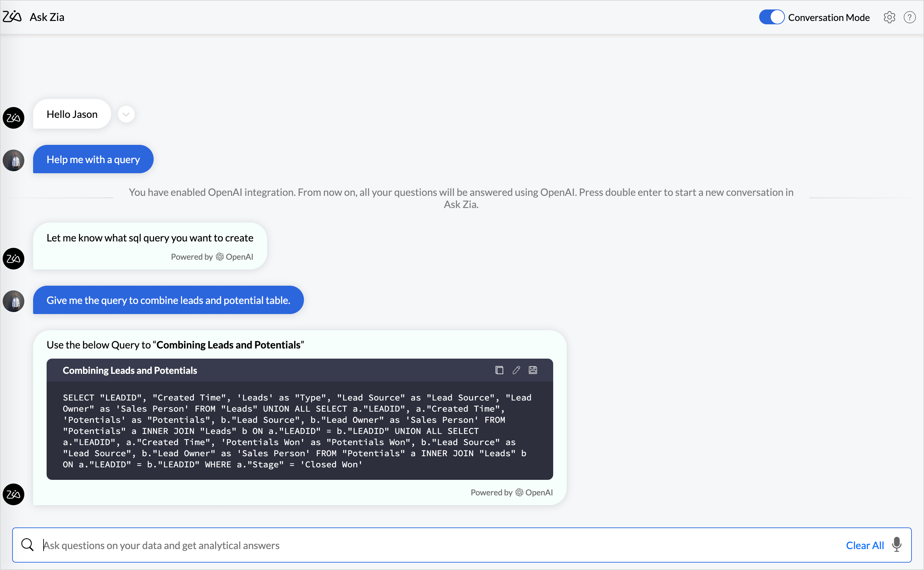This screenshot has height=570, width=924.
Task: Toggle Conversation Mode switch
Action: pos(771,17)
